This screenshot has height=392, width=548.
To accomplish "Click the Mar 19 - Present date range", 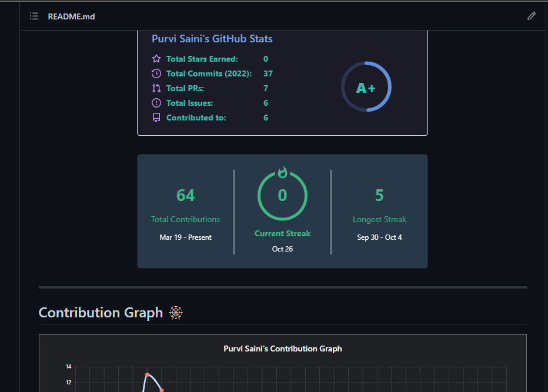I will click(185, 237).
